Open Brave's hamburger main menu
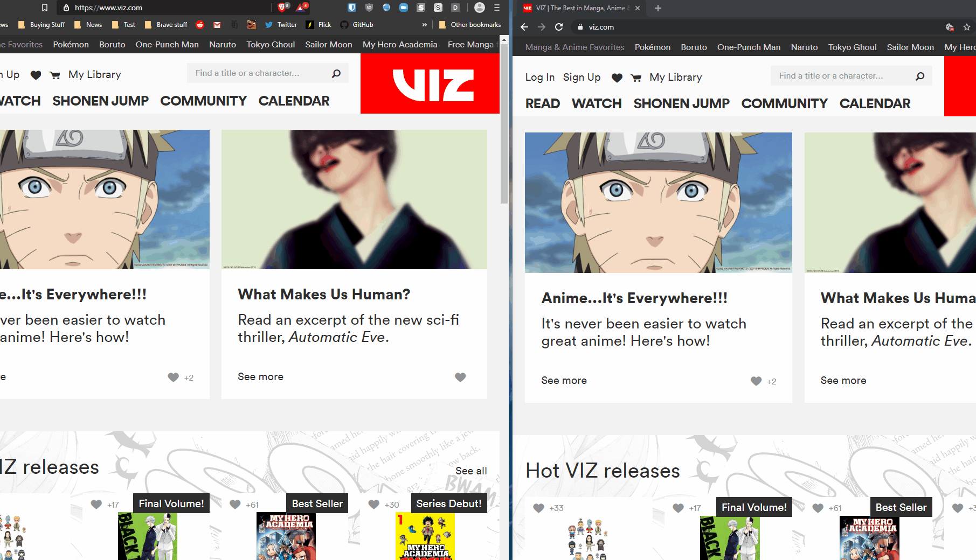 (497, 8)
